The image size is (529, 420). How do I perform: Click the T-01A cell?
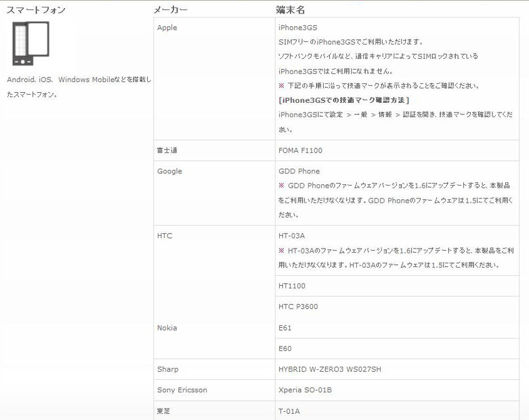point(397,411)
